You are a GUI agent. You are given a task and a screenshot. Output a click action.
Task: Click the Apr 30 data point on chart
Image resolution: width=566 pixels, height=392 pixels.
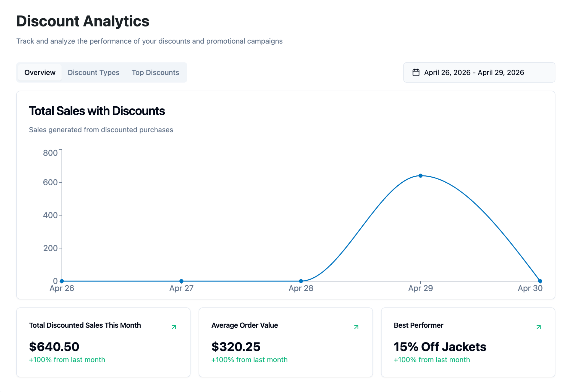(x=540, y=281)
